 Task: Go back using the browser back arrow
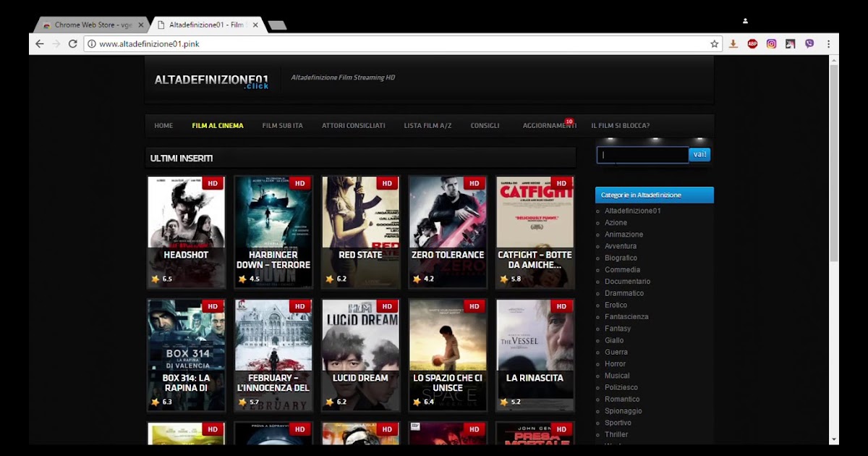pos(40,44)
